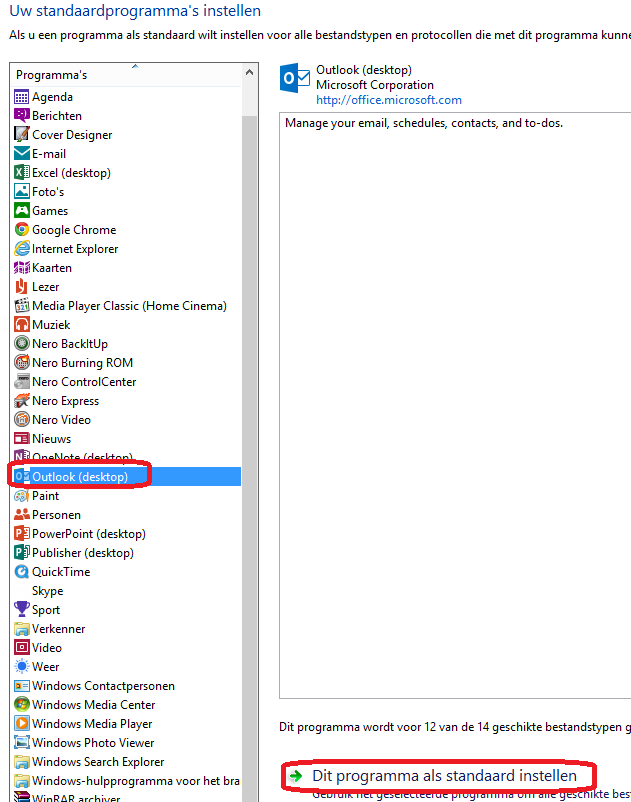Click the Media Player Classic icon
Viewport: 631px width, 802px height.
tap(21, 305)
